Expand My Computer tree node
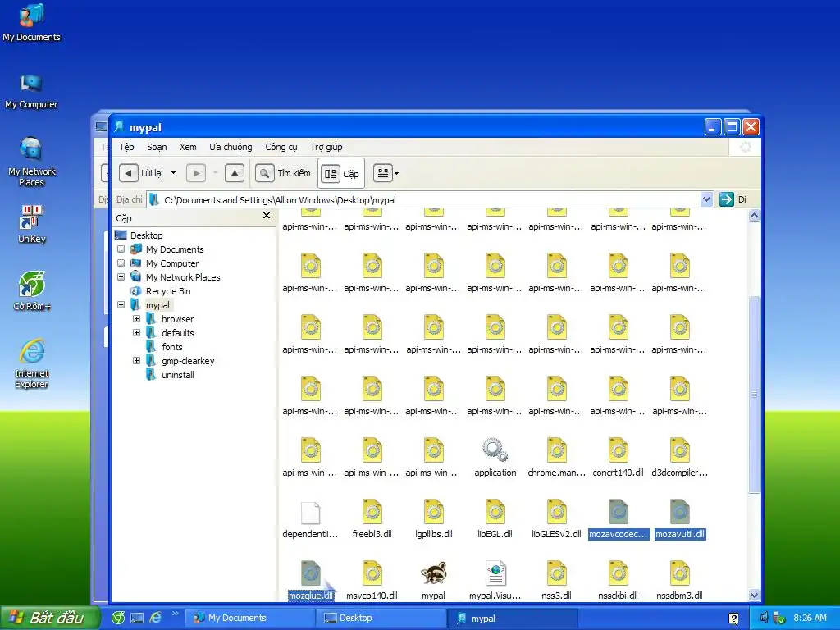 click(121, 263)
